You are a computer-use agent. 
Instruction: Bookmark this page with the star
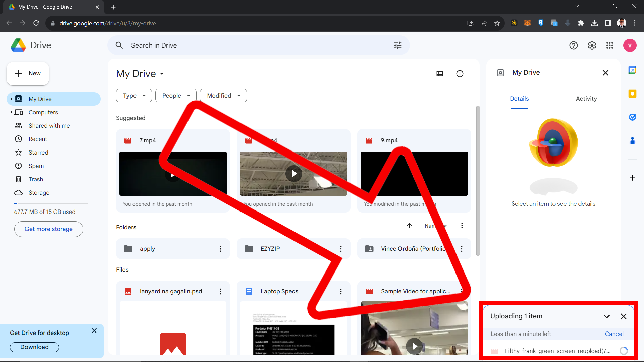(497, 23)
